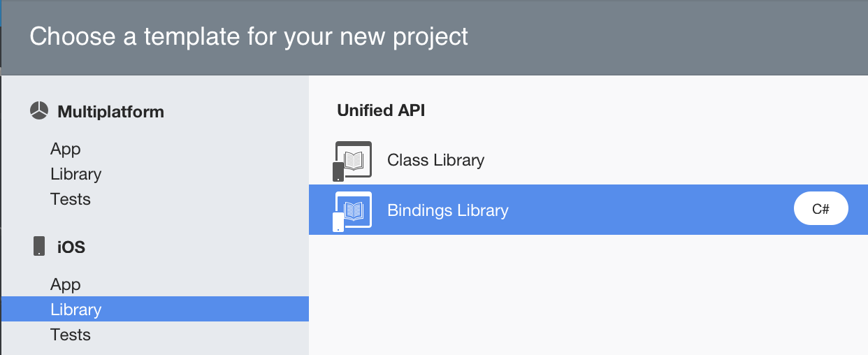Select App under iOS
The height and width of the screenshot is (355, 868).
pyautogui.click(x=66, y=285)
